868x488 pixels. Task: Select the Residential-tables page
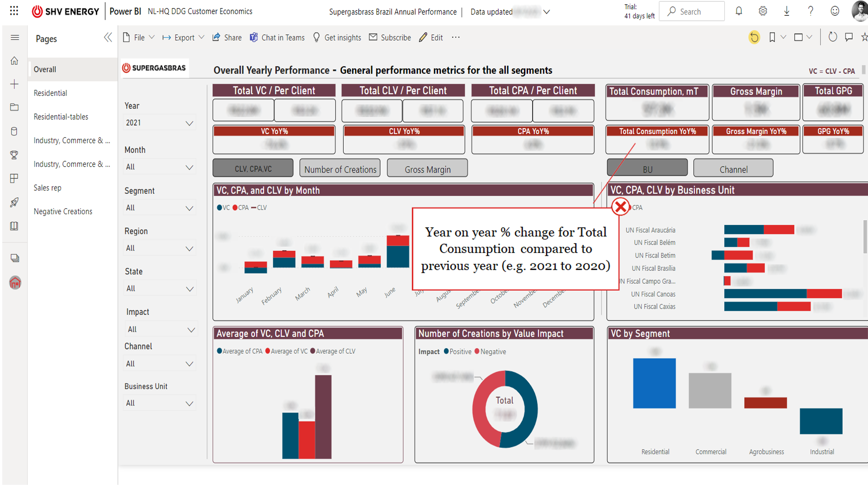tap(73, 117)
